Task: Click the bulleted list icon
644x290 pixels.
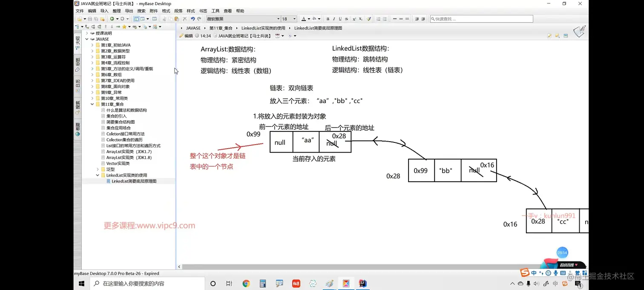Action: click(x=385, y=19)
